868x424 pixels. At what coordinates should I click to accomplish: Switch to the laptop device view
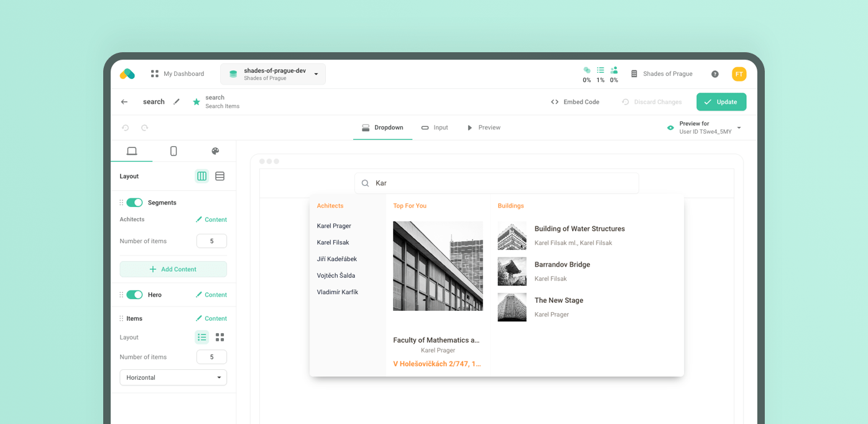point(132,151)
